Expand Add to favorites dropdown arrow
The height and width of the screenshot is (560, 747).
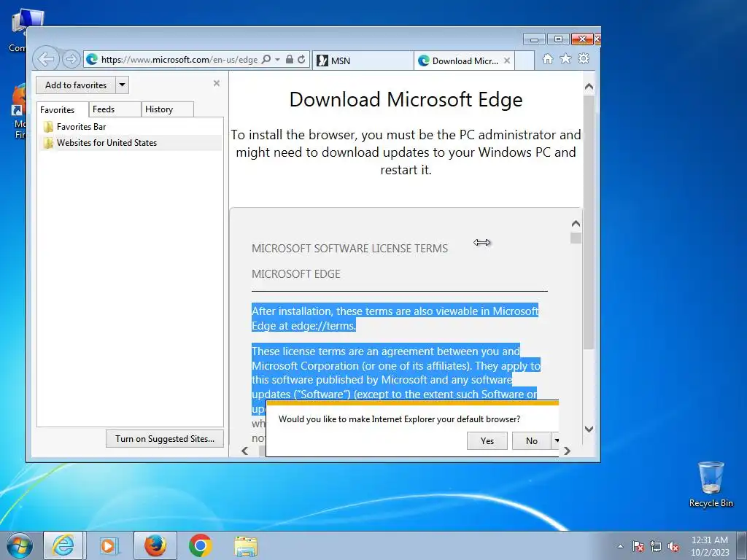pyautogui.click(x=122, y=85)
